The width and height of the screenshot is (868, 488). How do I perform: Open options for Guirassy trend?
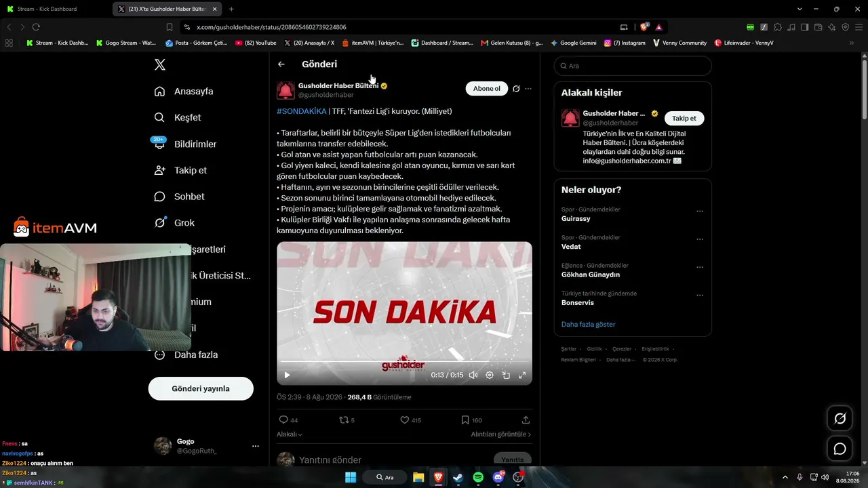(700, 211)
